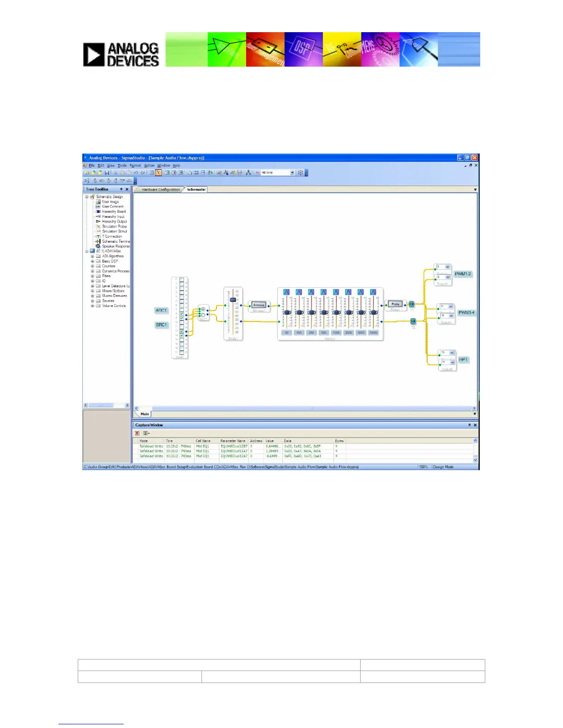
Task: Select the T2 connection node
Action: pos(413,321)
